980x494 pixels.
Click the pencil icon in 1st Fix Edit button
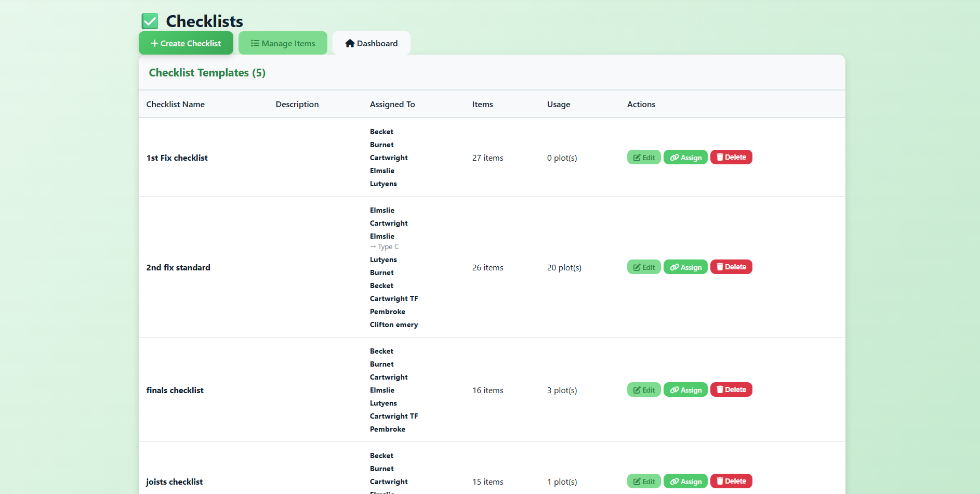click(638, 157)
